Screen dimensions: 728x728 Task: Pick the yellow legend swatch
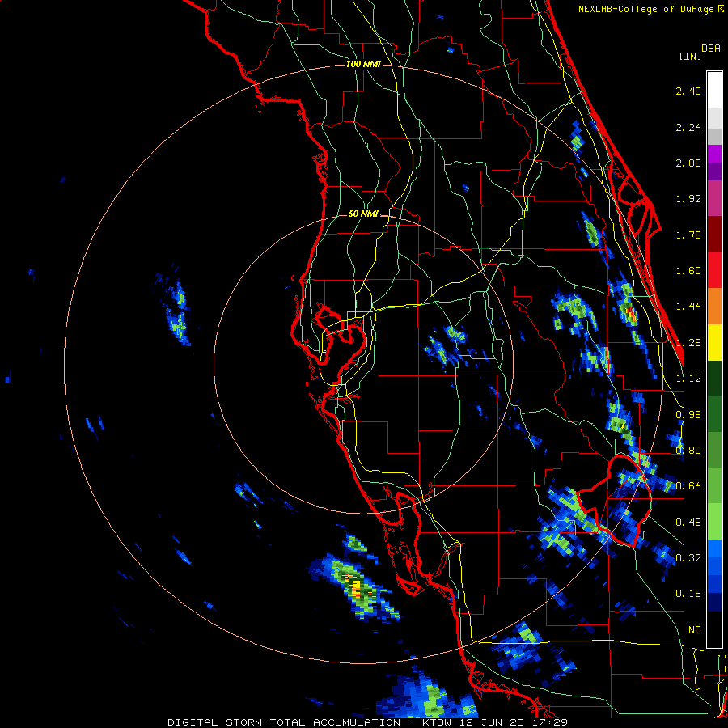[714, 342]
